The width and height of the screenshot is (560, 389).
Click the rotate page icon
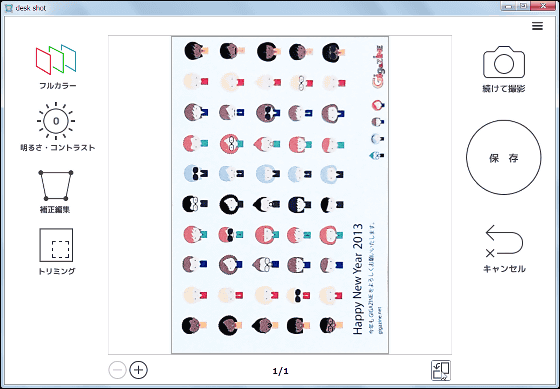tap(441, 370)
